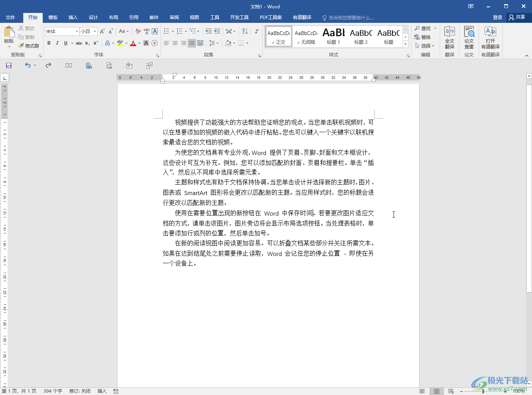This screenshot has height=395, width=532.
Task: Click Full Text Translation (全文翻译) icon
Action: click(x=450, y=38)
